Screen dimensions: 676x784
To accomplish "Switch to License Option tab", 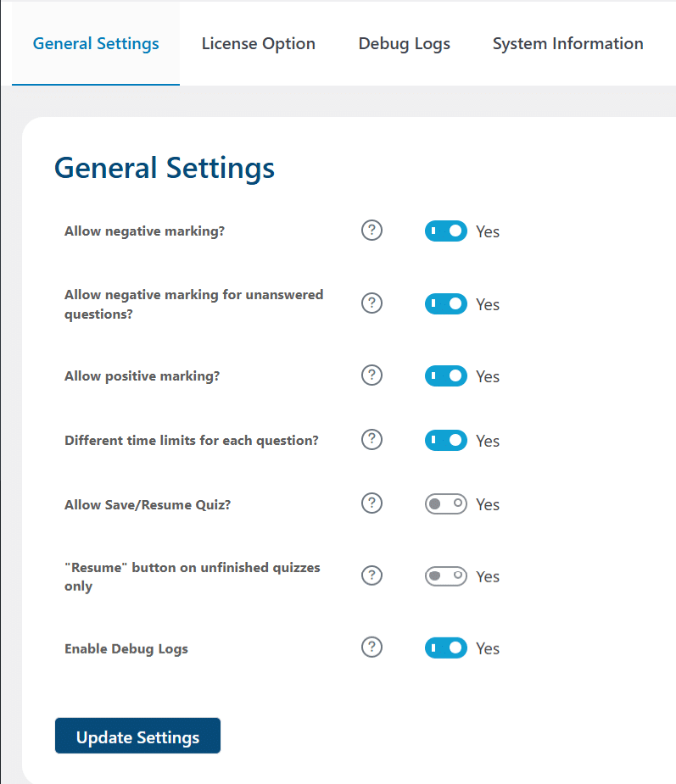I will [258, 43].
